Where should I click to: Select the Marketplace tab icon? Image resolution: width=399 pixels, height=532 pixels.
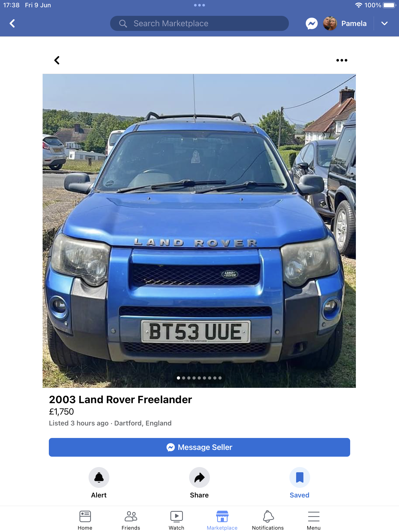[222, 516]
